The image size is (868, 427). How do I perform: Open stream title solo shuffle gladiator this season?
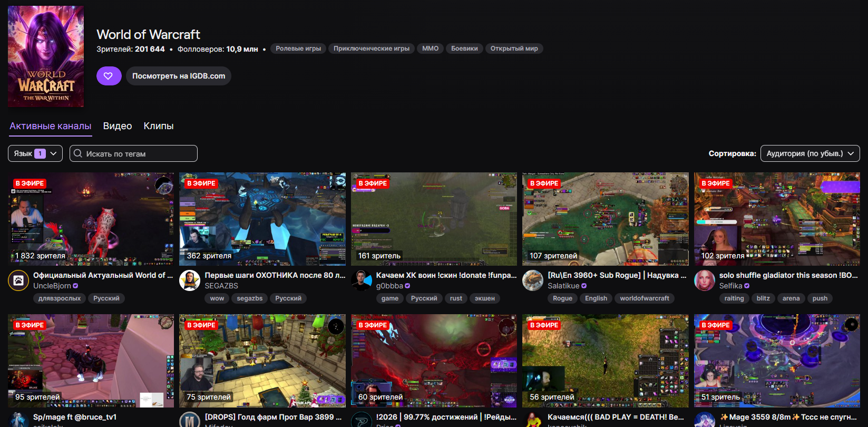[788, 275]
